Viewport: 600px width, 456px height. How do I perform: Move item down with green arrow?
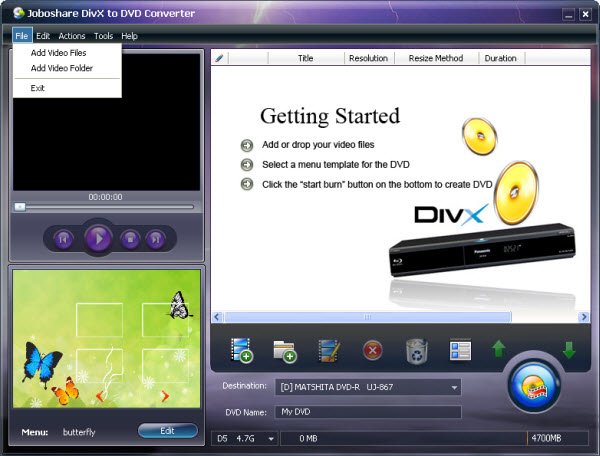(569, 350)
